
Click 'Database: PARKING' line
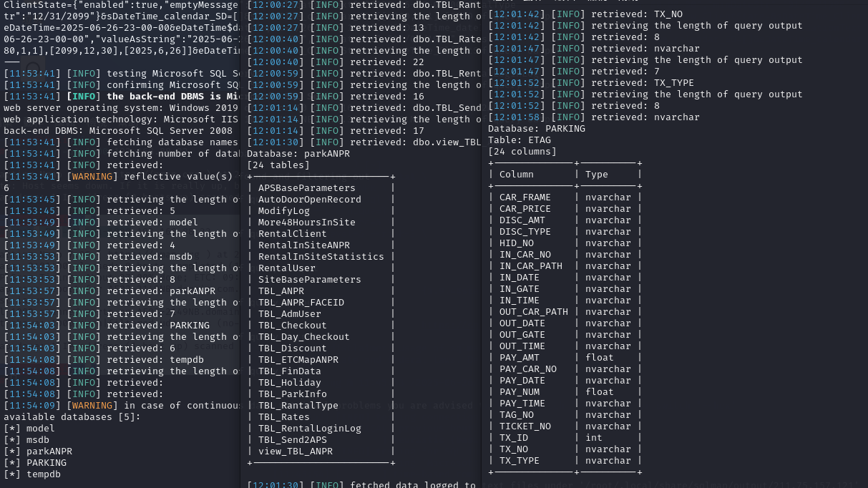[537, 129]
